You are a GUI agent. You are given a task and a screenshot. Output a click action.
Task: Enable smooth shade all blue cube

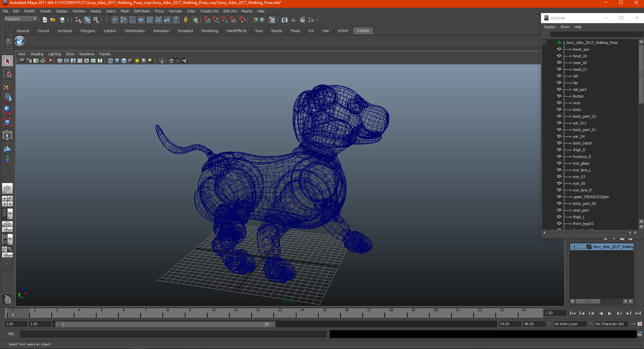click(117, 61)
